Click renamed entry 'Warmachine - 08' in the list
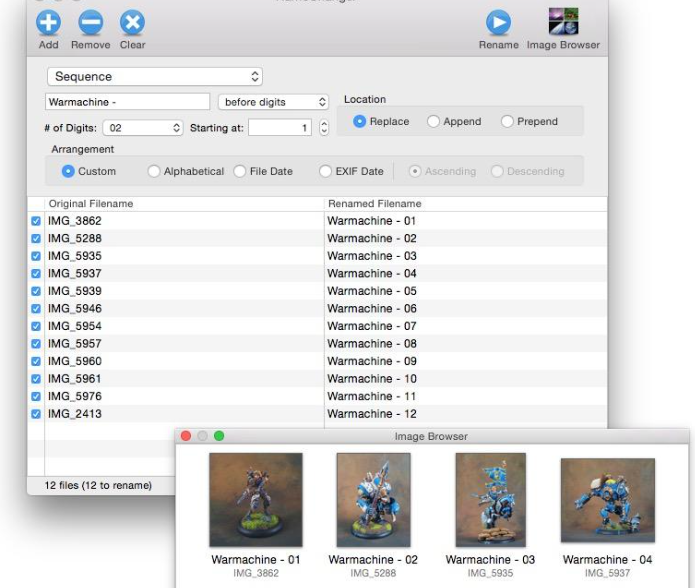 pyautogui.click(x=372, y=344)
